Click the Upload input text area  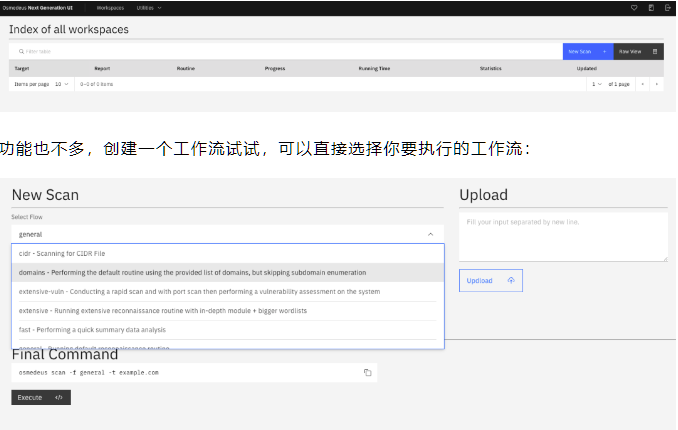pos(563,237)
